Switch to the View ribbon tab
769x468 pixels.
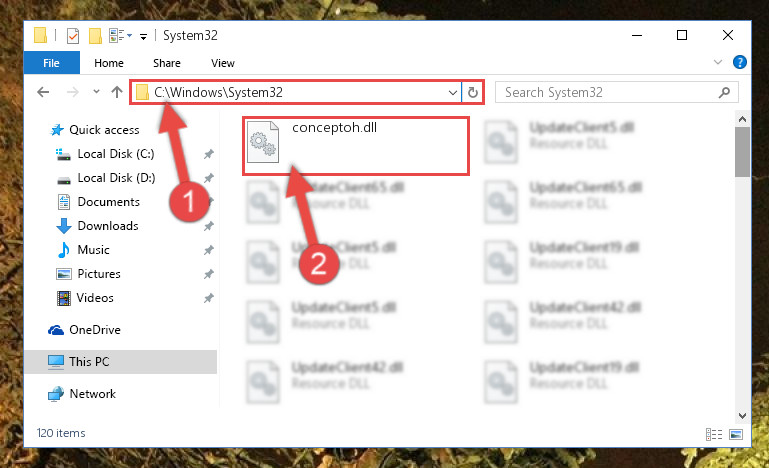coord(223,63)
